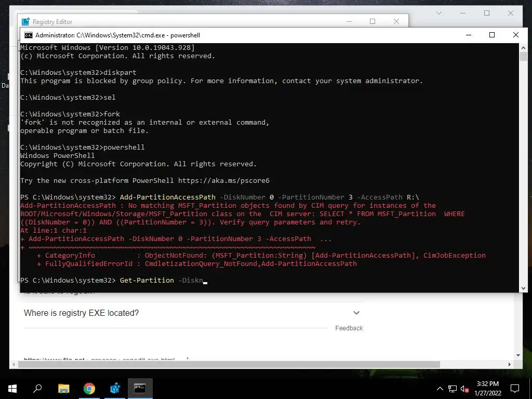Open taskbar search magnifier
This screenshot has height=399, width=532.
tap(37, 389)
